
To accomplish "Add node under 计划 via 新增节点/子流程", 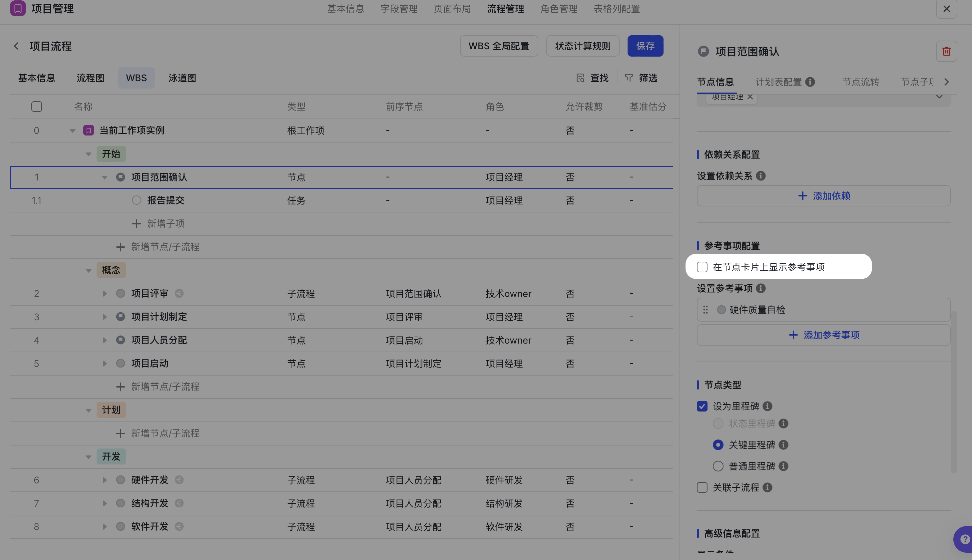I will click(x=158, y=433).
